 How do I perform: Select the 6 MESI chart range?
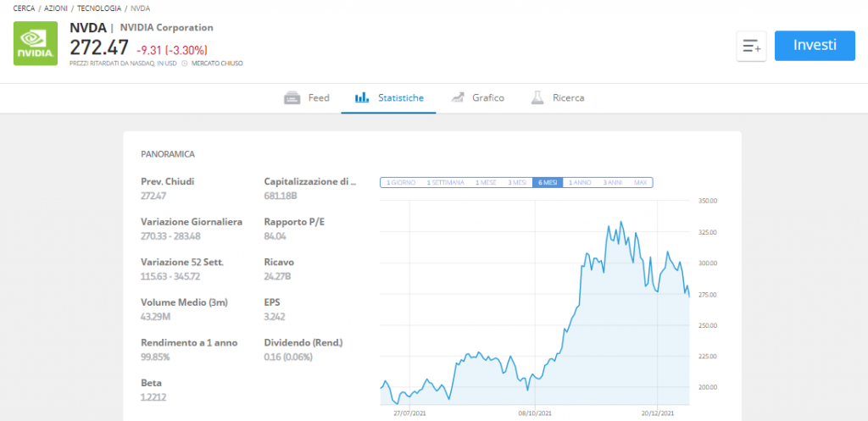point(548,183)
